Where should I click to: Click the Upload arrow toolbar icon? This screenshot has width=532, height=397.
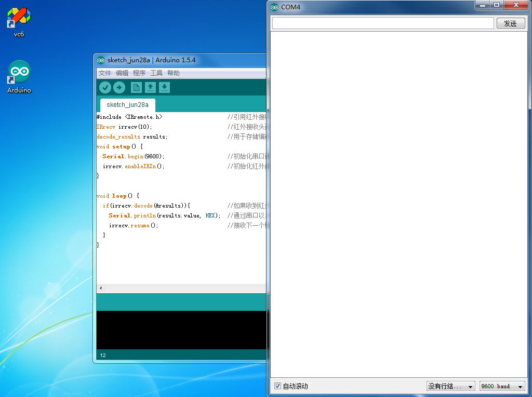pos(119,88)
